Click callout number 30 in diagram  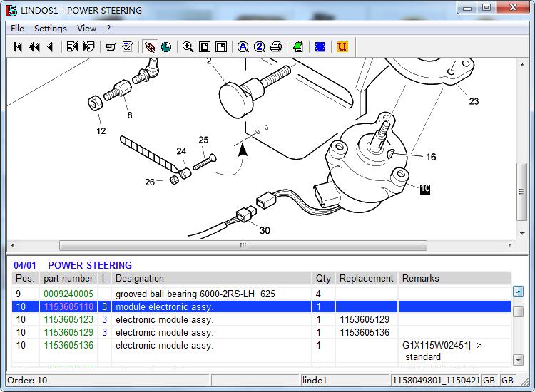tap(265, 230)
